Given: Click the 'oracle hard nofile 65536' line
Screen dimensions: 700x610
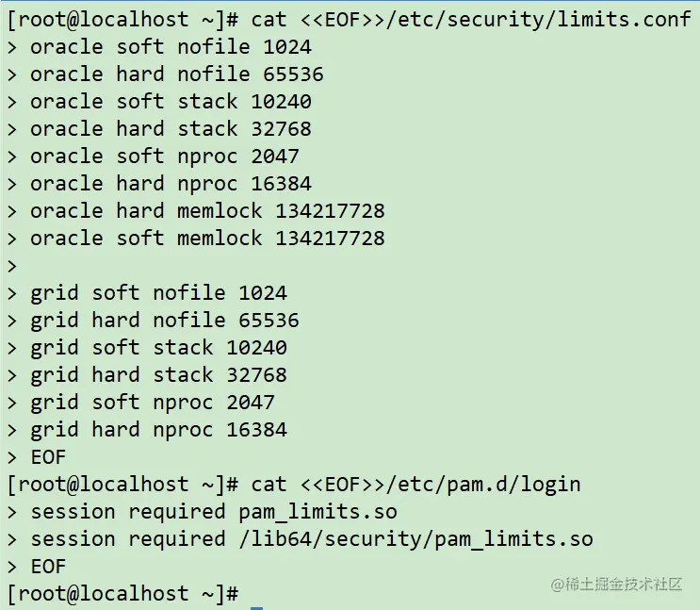Looking at the screenshot, I should pyautogui.click(x=177, y=74).
